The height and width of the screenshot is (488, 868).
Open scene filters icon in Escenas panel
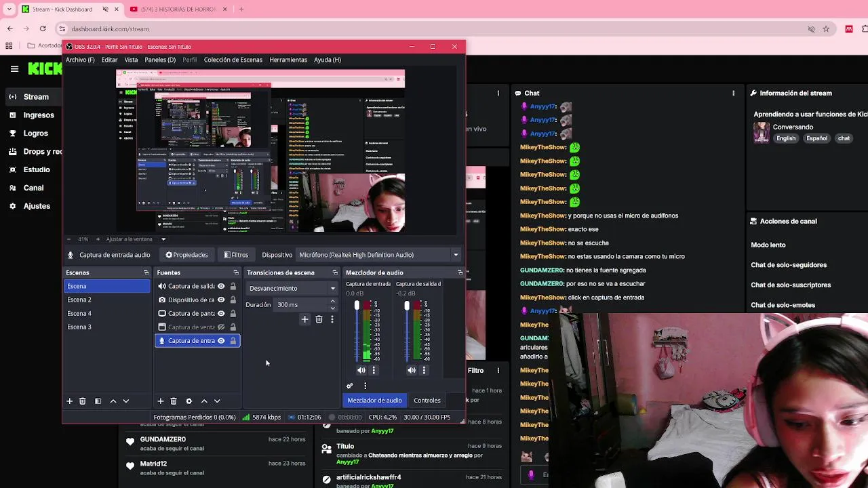[x=98, y=401]
